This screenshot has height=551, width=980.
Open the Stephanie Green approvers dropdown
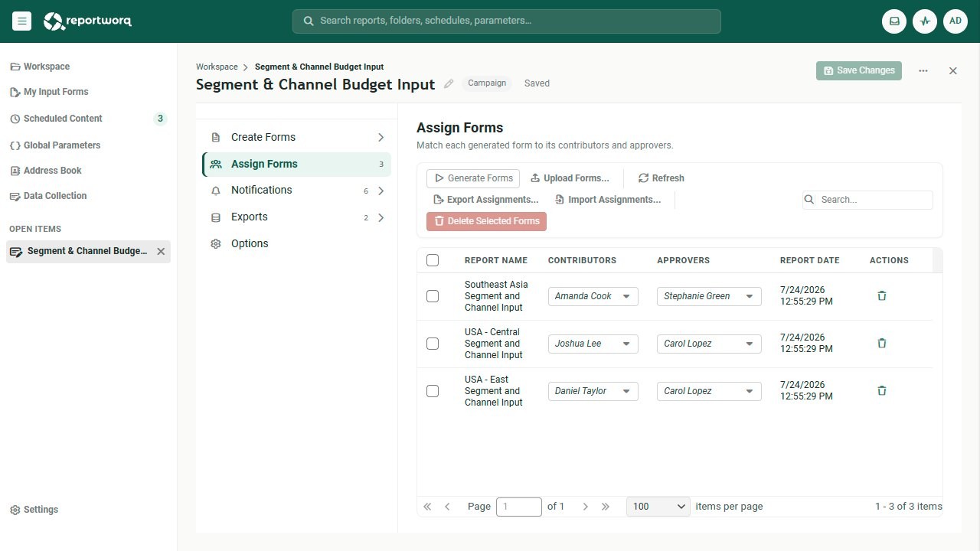click(709, 296)
